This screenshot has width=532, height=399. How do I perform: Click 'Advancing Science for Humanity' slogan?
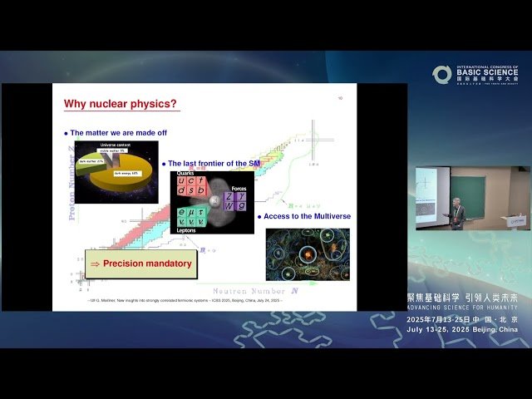tap(461, 309)
